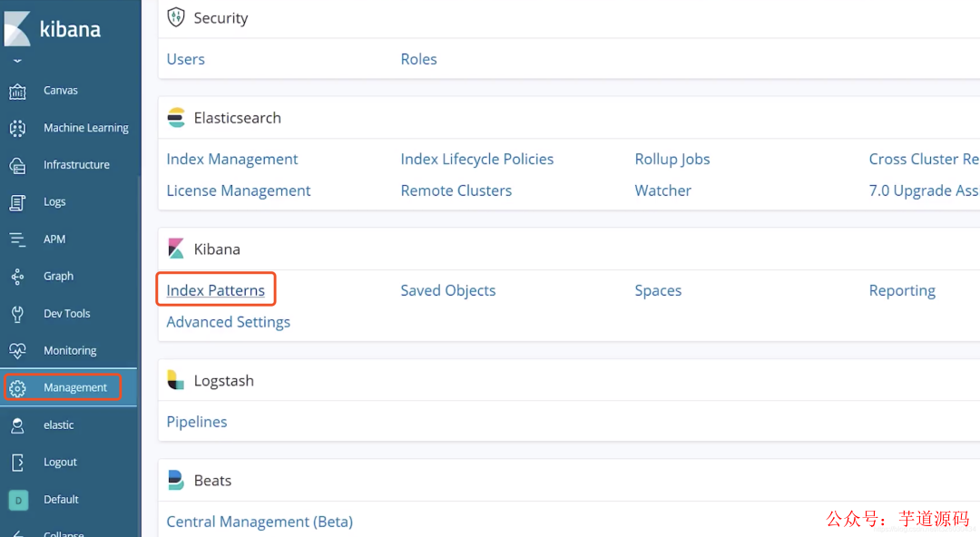The width and height of the screenshot is (980, 537).
Task: Open the Canvas menu label
Action: click(61, 91)
